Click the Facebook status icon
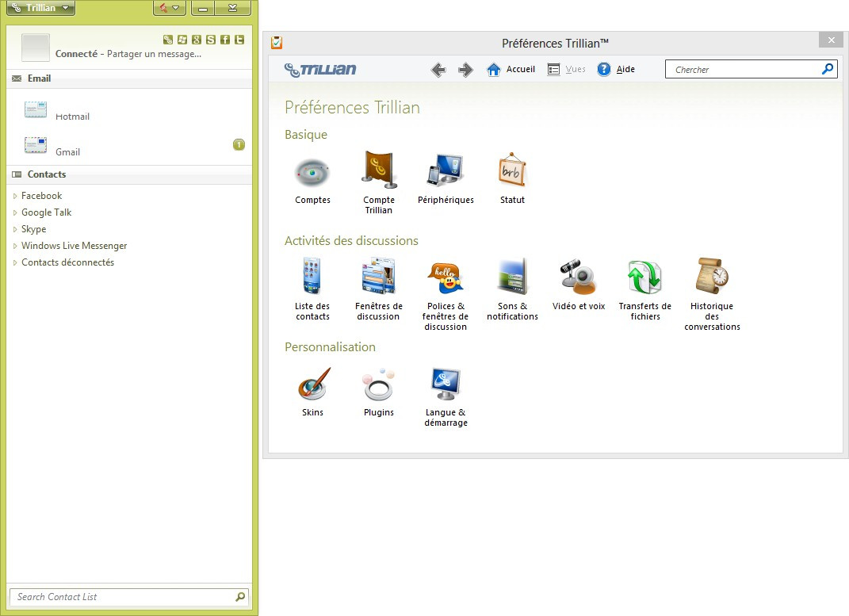This screenshot has width=849, height=616. point(225,40)
